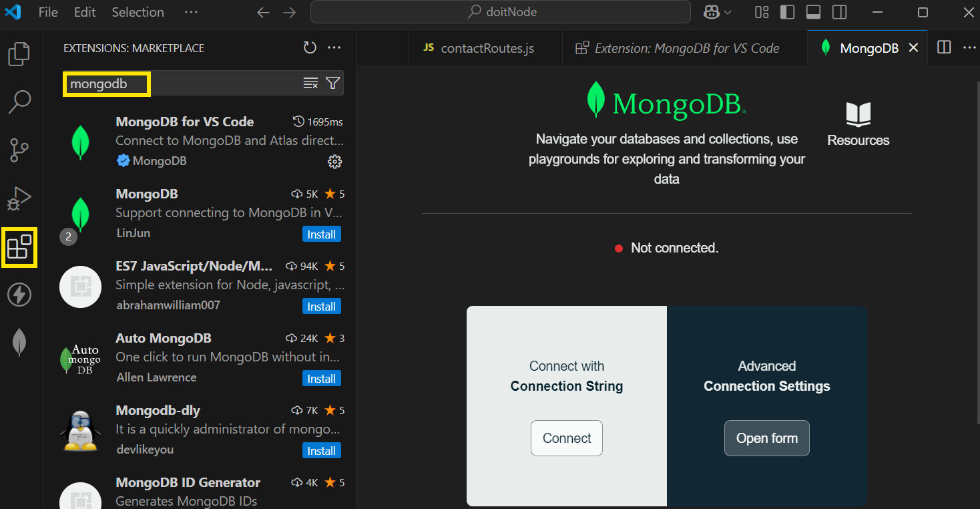
Task: Install ES7 JavaScript/Node extension by abrahamwilliam007
Action: point(321,307)
